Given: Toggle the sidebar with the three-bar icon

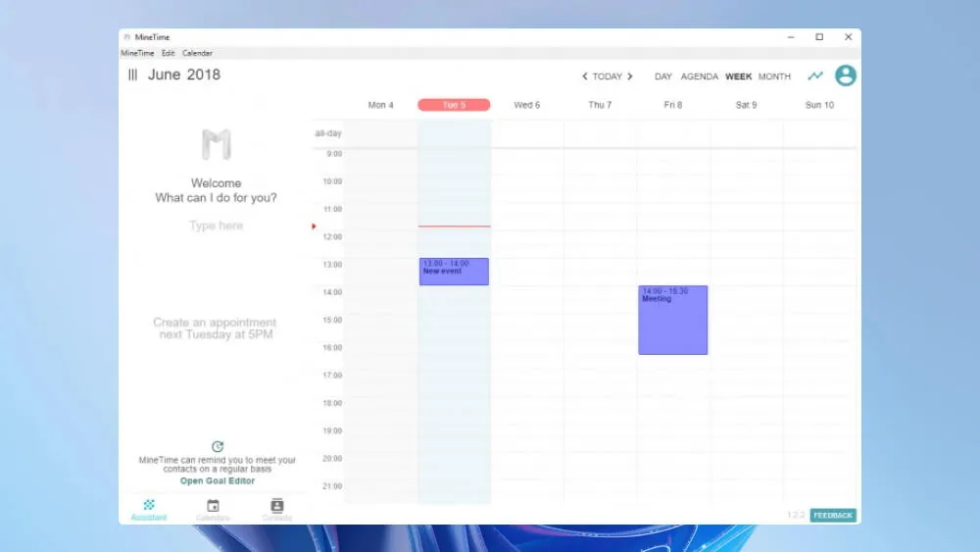Looking at the screenshot, I should pos(132,75).
